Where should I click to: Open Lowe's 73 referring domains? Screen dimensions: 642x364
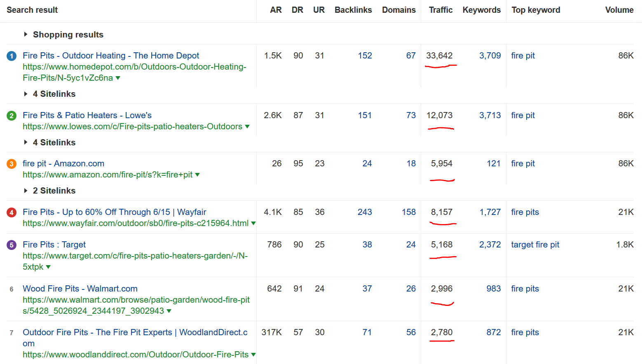point(411,115)
